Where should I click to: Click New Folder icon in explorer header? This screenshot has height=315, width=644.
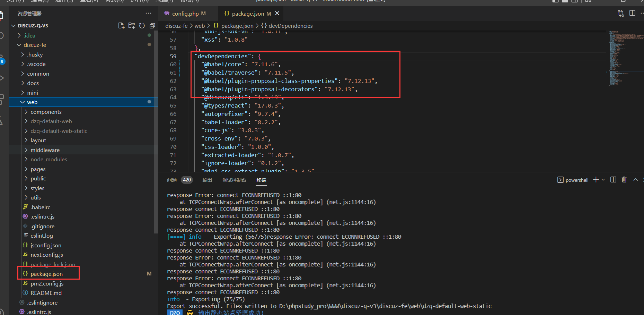[132, 26]
